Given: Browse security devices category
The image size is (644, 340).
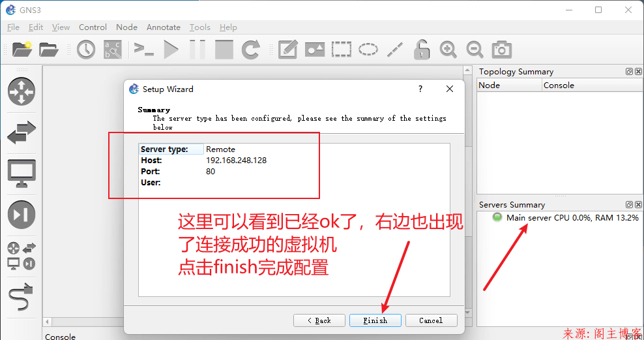Looking at the screenshot, I should (22, 214).
